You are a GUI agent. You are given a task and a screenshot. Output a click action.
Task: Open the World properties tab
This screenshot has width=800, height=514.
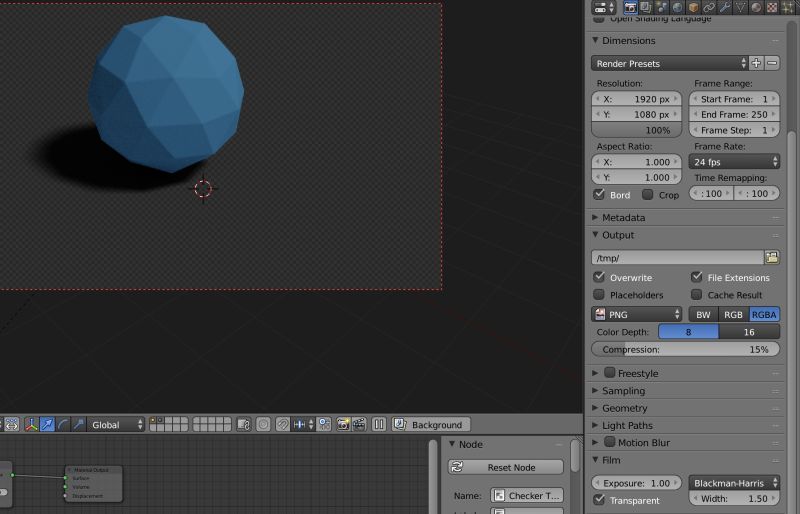(678, 7)
